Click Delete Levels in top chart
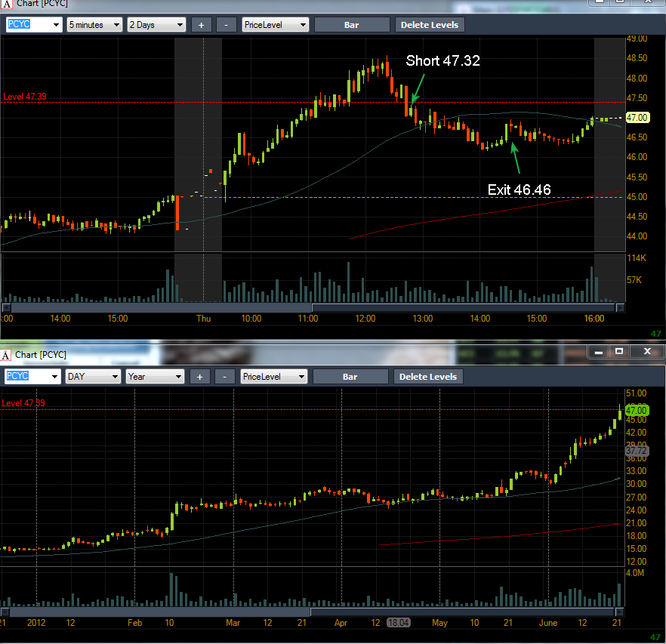Screen dimensions: 666x644 430,25
